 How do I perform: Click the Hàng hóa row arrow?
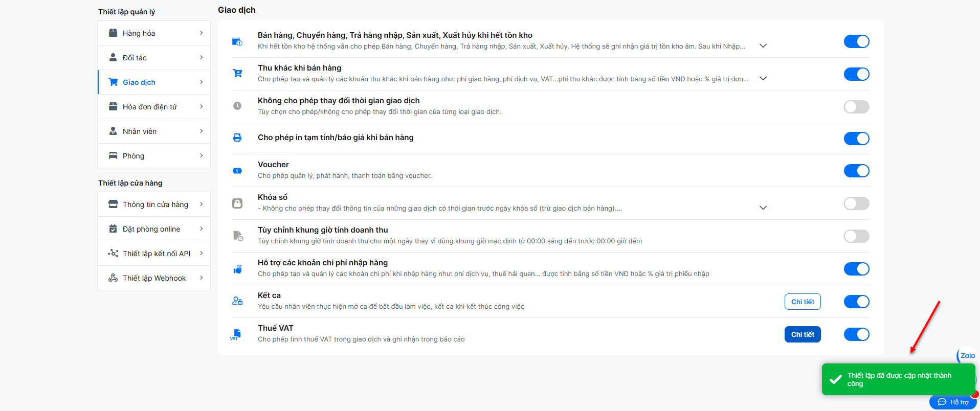coord(202,33)
